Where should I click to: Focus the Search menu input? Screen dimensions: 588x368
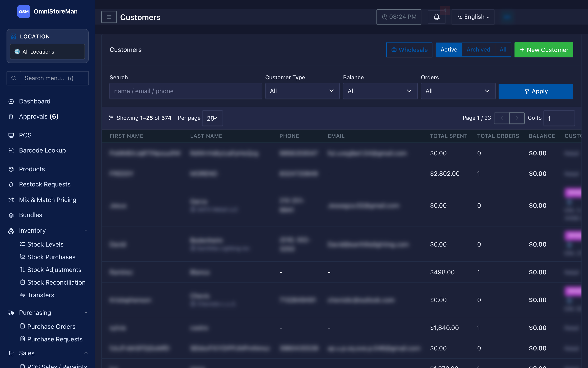47,78
